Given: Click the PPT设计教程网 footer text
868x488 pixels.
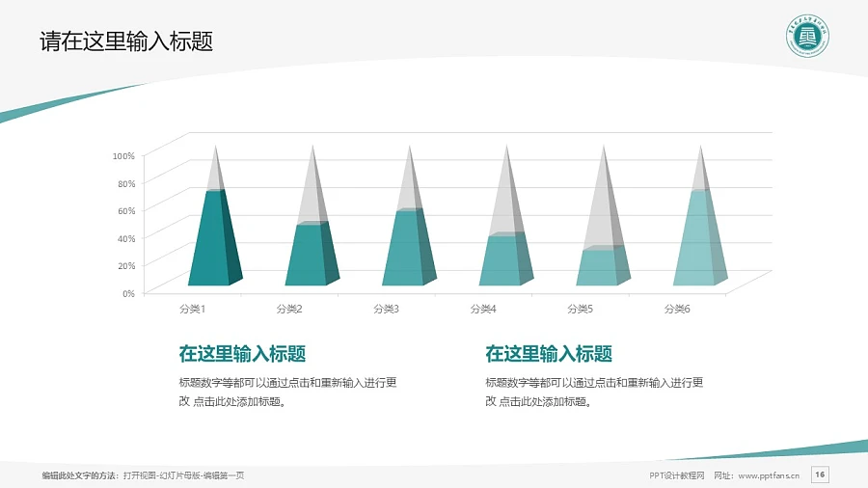Looking at the screenshot, I should [677, 475].
